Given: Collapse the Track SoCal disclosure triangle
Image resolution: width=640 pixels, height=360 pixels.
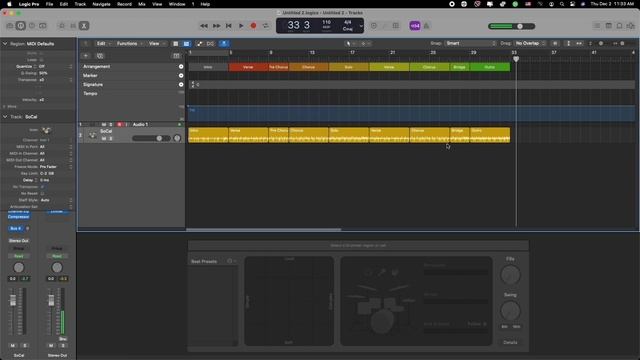Looking at the screenshot, I should pos(5,117).
